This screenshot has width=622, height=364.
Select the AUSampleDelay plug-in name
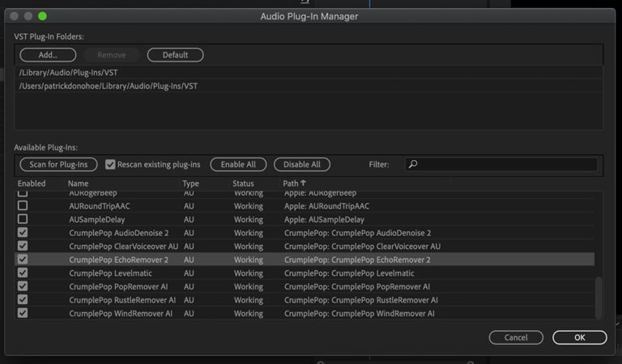97,219
